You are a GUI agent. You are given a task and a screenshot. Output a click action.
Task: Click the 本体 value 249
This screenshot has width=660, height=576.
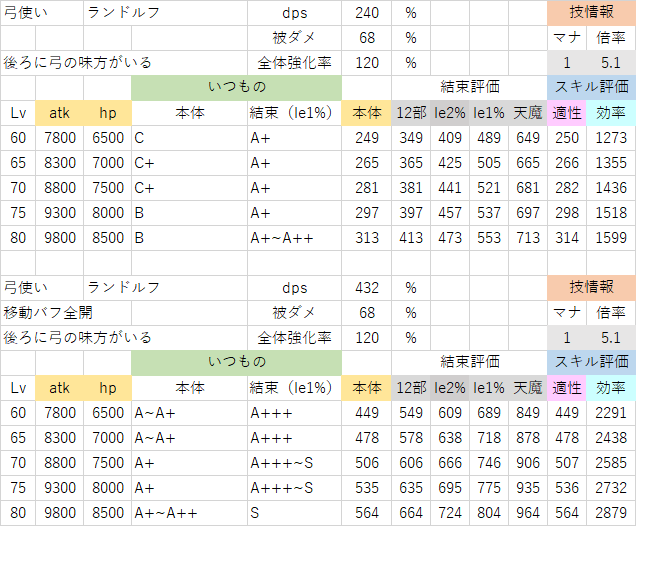[366, 138]
